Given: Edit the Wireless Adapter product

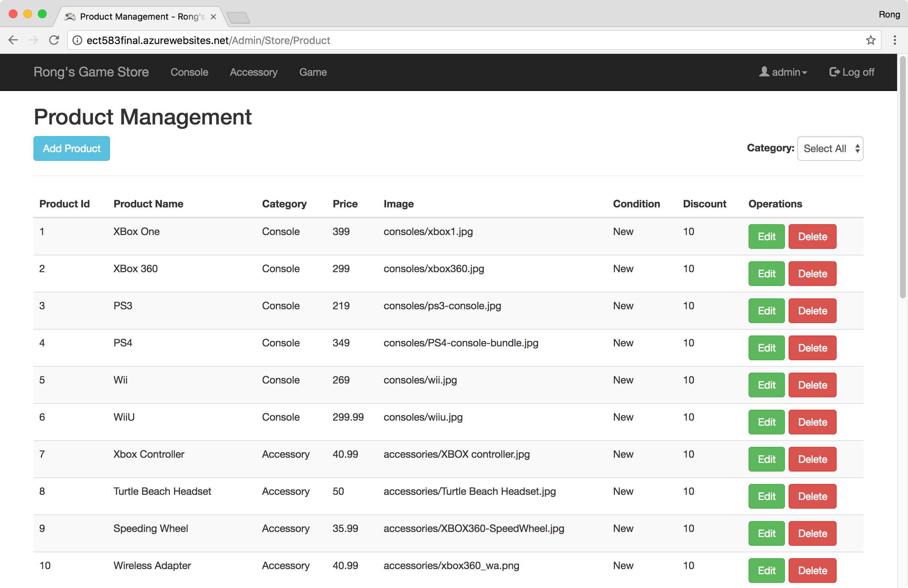Looking at the screenshot, I should 766,571.
